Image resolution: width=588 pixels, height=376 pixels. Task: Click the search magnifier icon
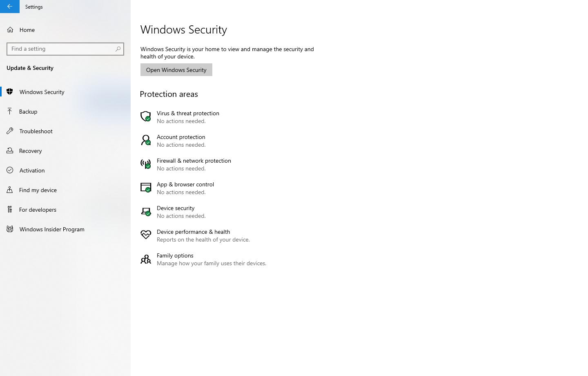pos(118,49)
